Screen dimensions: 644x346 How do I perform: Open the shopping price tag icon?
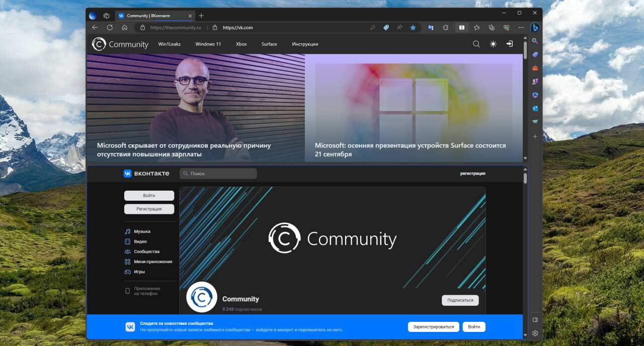pyautogui.click(x=386, y=28)
